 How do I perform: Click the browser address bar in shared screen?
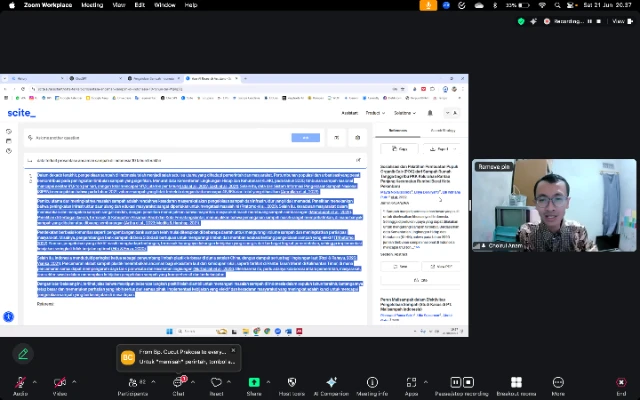212,89
